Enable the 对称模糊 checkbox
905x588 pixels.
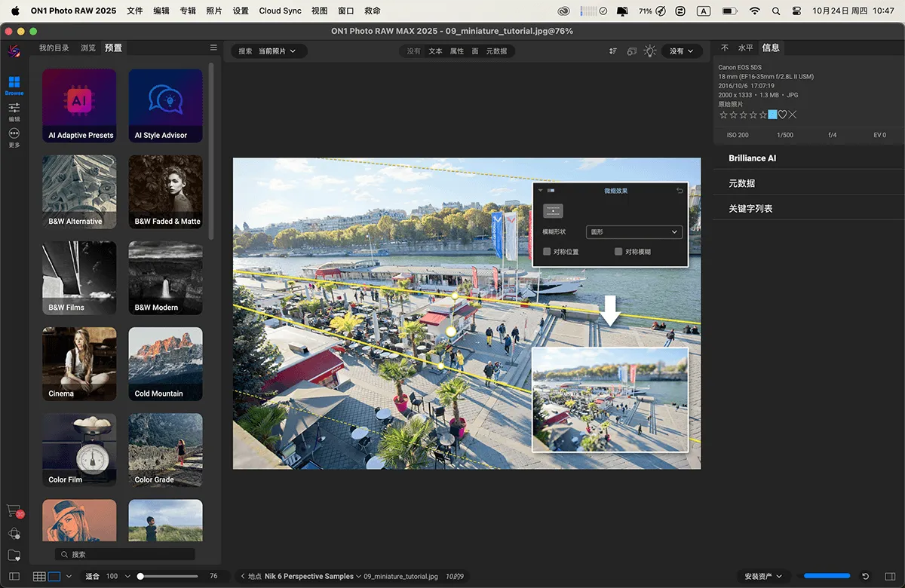pos(618,252)
